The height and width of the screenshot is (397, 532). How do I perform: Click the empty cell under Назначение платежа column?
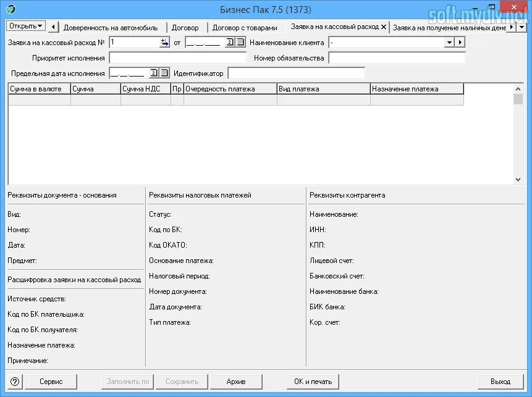tap(417, 100)
